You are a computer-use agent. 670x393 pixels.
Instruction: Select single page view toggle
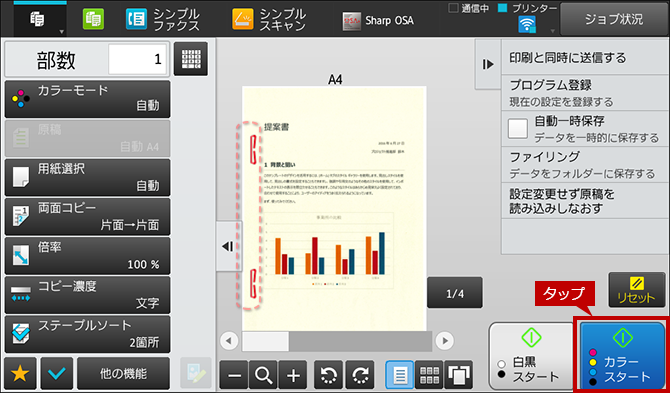pyautogui.click(x=400, y=375)
